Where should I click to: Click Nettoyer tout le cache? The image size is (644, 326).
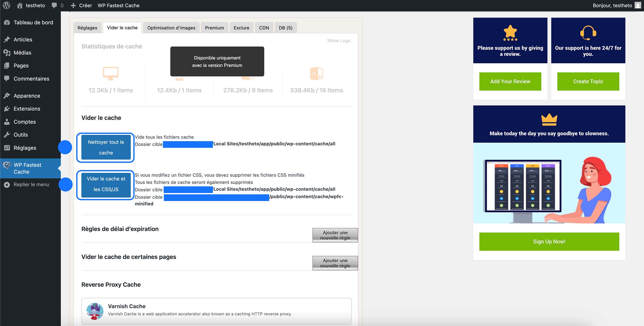click(105, 147)
